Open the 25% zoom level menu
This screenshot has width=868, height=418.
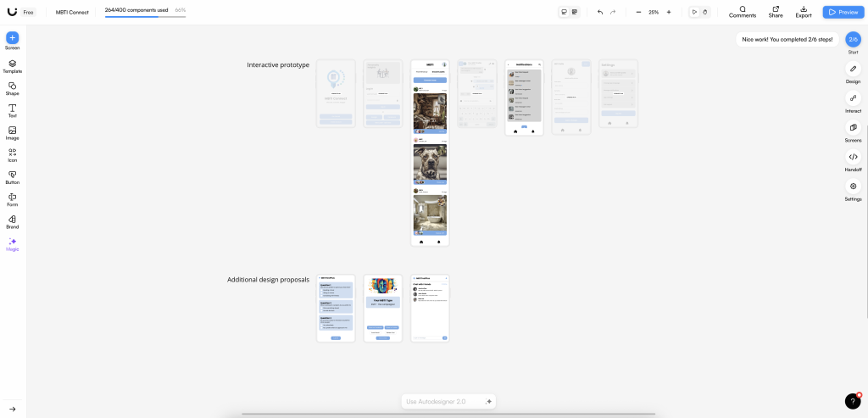tap(654, 12)
